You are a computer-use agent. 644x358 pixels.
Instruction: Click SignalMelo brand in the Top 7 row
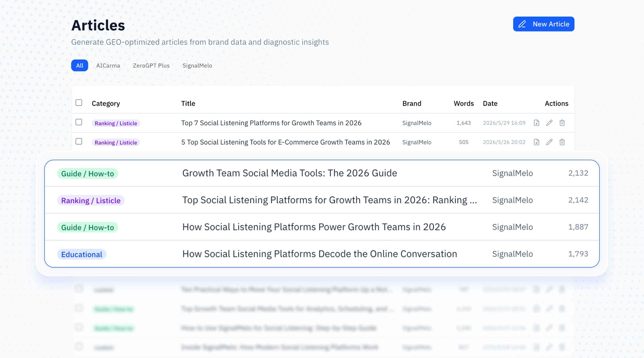pyautogui.click(x=417, y=123)
